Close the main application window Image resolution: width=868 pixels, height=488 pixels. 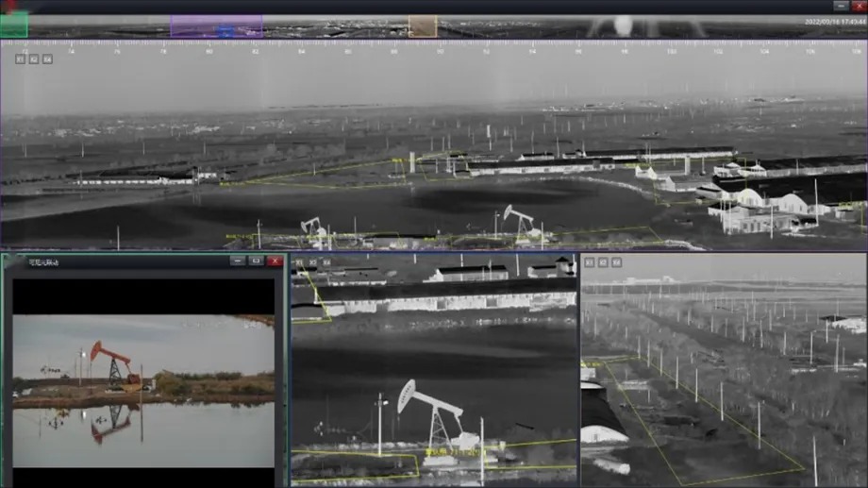[x=859, y=6]
